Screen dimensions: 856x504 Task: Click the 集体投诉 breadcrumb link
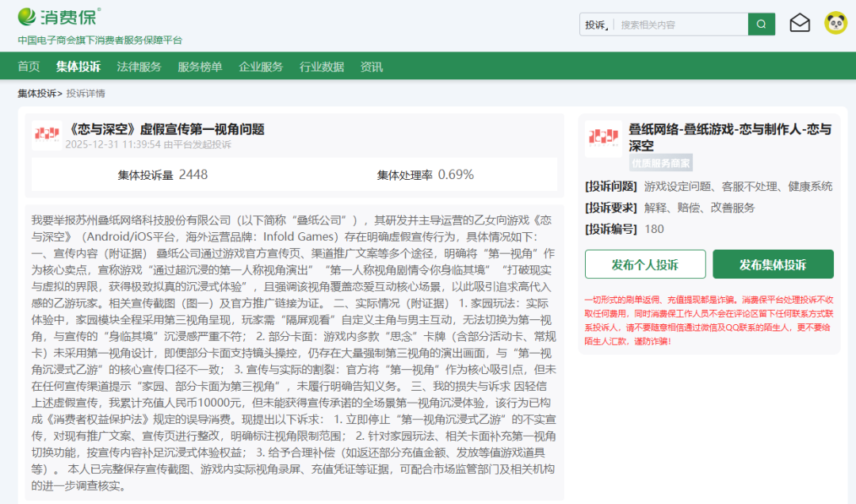37,94
